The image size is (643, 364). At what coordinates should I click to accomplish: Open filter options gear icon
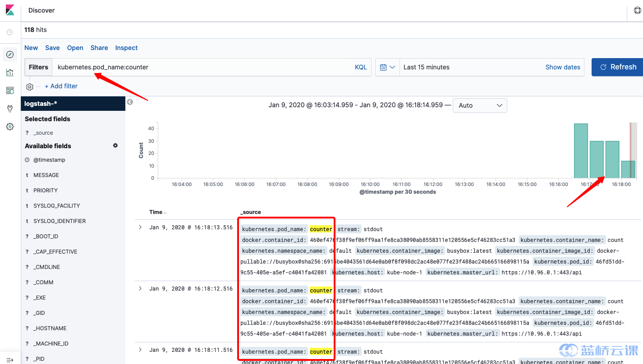click(30, 86)
